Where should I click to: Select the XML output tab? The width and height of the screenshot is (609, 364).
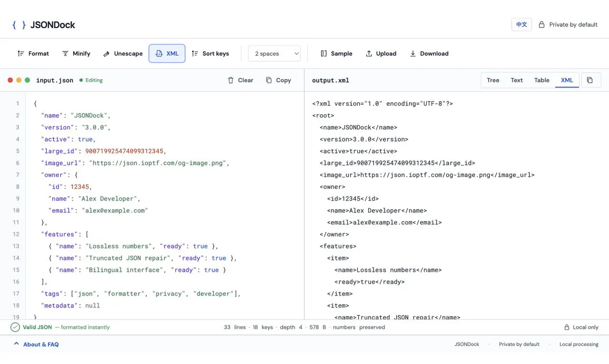coord(567,80)
